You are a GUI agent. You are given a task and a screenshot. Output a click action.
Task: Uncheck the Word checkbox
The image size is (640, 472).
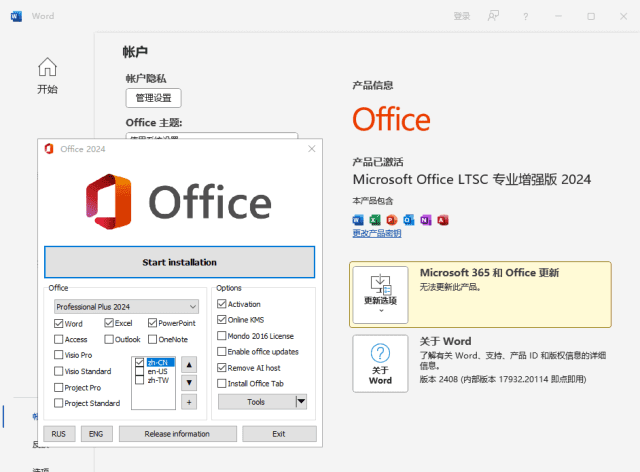58,323
